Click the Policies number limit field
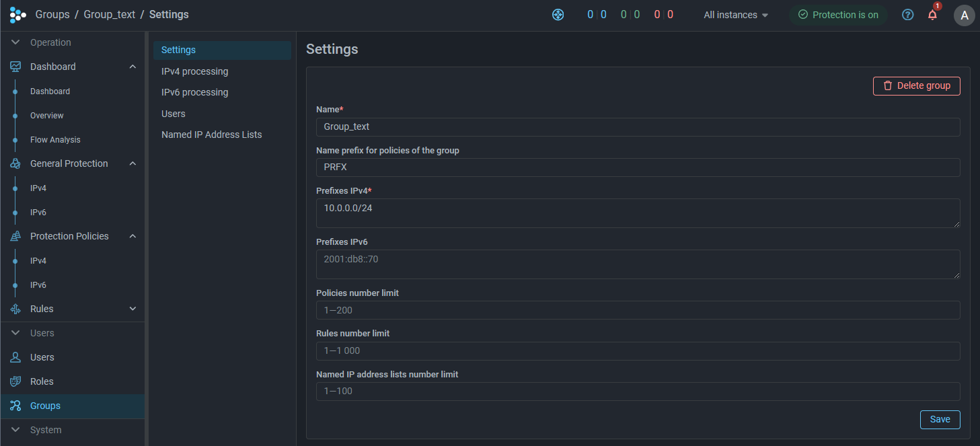Viewport: 980px width, 446px height. click(637, 310)
